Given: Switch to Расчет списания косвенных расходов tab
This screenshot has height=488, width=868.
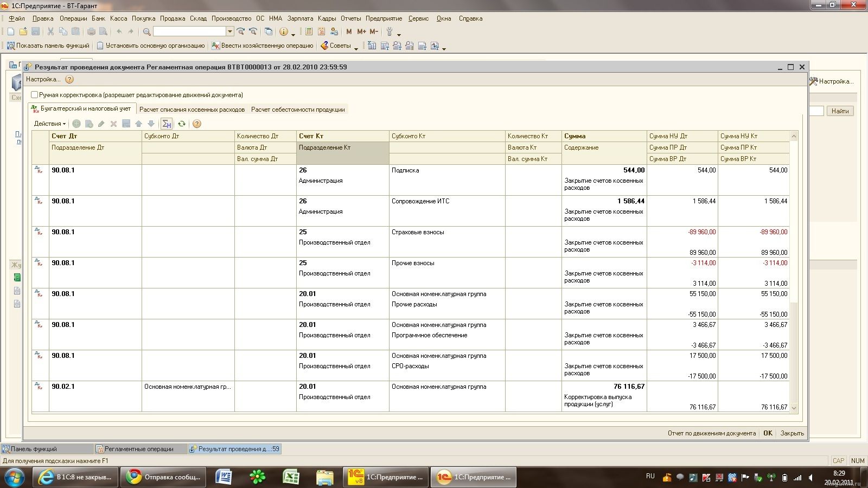Looking at the screenshot, I should [x=192, y=110].
